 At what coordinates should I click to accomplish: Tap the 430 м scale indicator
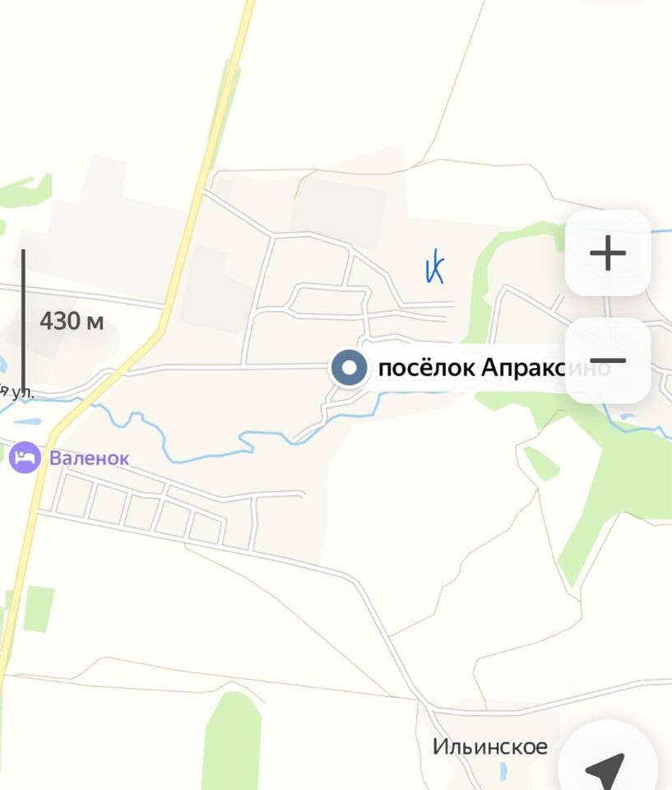pos(72,321)
